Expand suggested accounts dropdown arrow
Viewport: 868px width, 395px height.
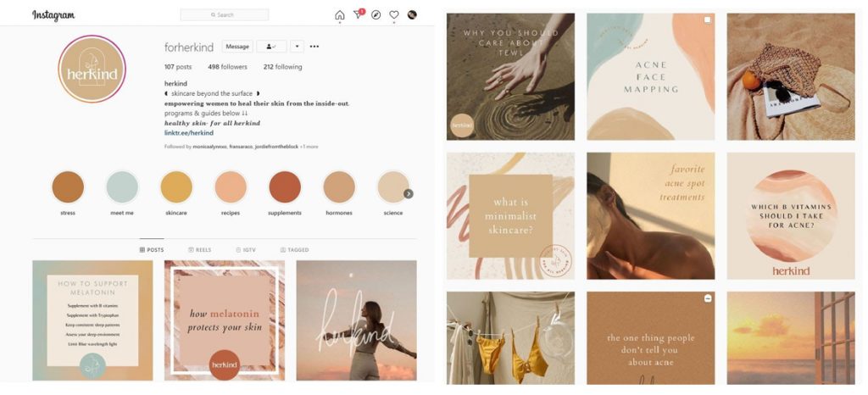coord(298,47)
